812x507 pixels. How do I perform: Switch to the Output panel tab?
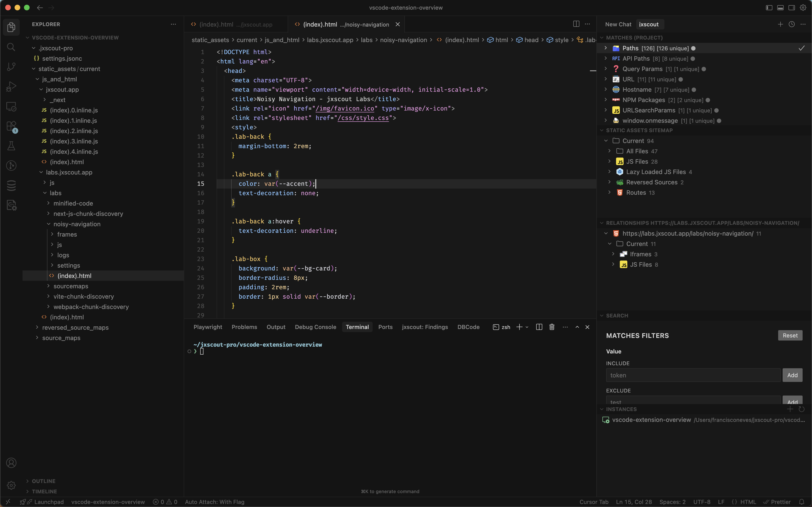[276, 327]
